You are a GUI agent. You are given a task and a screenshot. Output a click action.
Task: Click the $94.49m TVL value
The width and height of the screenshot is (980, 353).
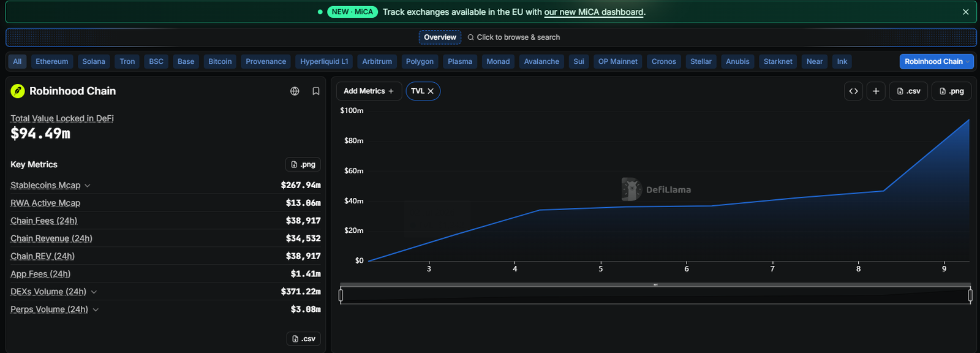pos(40,133)
